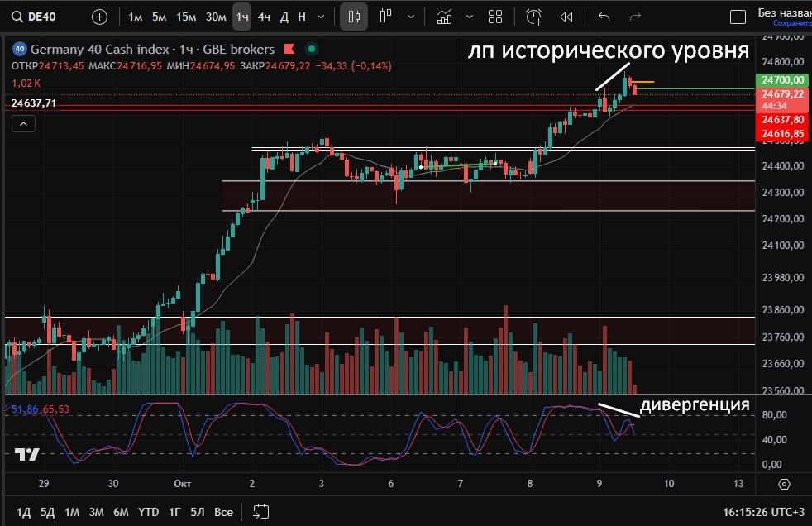Select the 1ч timeframe button
812x526 pixels.
pos(241,17)
